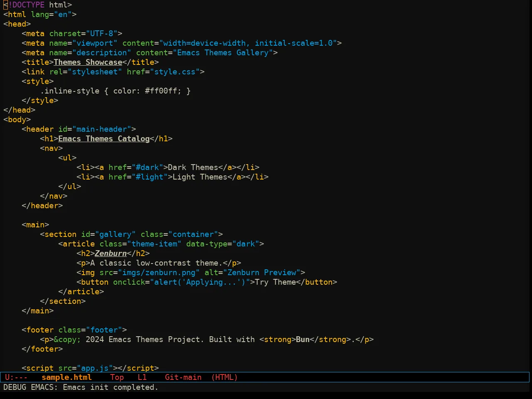Click the "#dark" href value
The image size is (532, 399).
(150, 167)
